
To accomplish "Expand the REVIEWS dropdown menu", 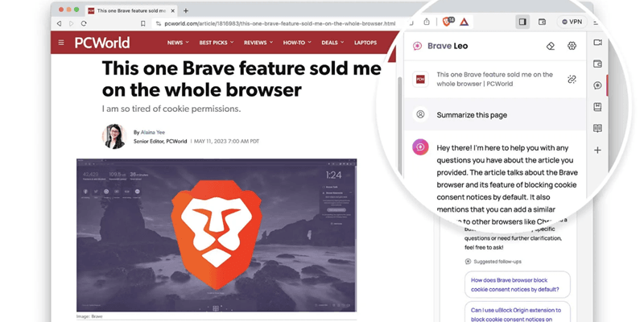I will tap(258, 43).
